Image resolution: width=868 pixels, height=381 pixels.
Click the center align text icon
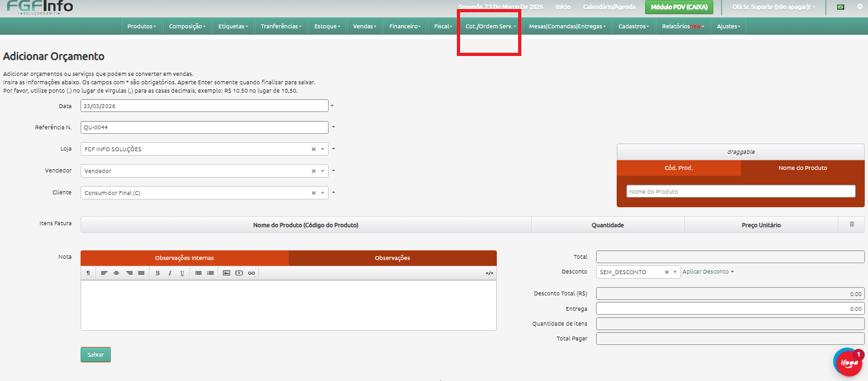pyautogui.click(x=117, y=273)
